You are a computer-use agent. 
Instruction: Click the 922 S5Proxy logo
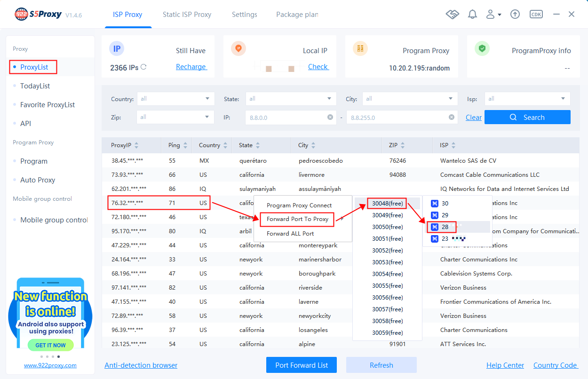tap(38, 15)
